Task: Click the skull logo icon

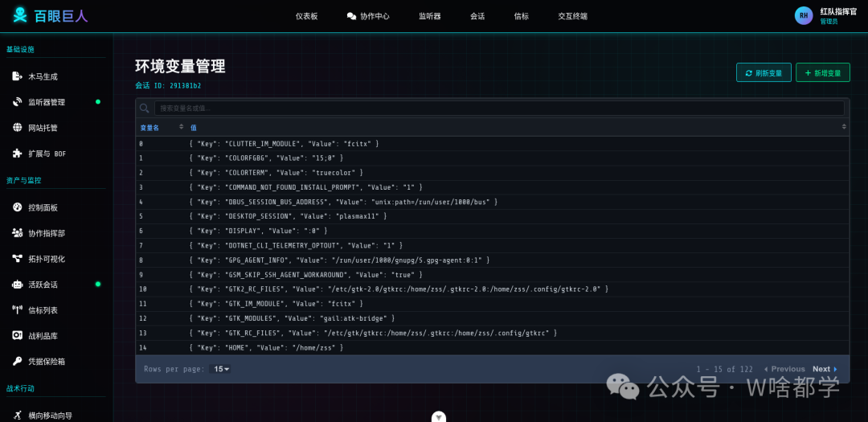Action: pos(19,15)
